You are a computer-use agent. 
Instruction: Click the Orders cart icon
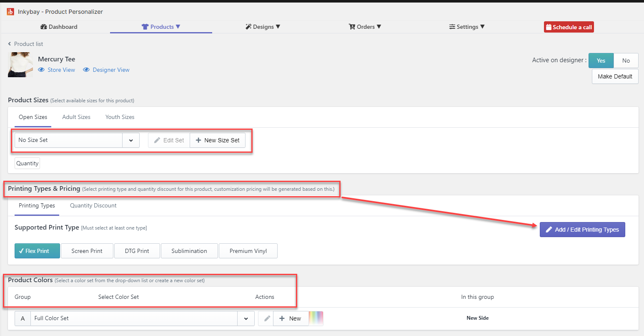352,27
